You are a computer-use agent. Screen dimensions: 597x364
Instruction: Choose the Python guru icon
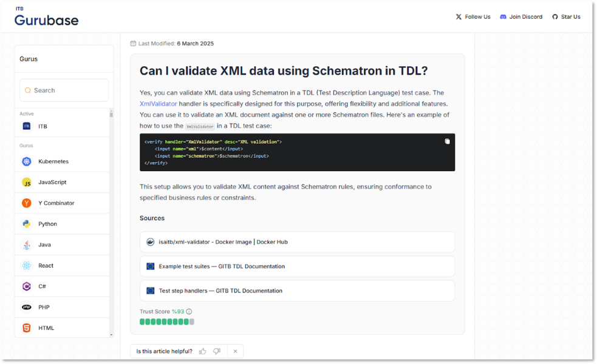27,224
